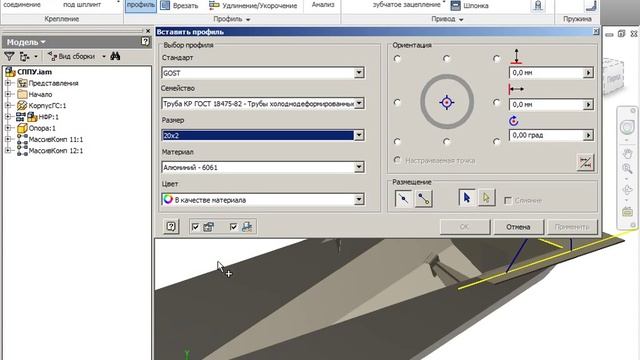Expand the Начало tree node
640x360 pixels.
(8, 94)
